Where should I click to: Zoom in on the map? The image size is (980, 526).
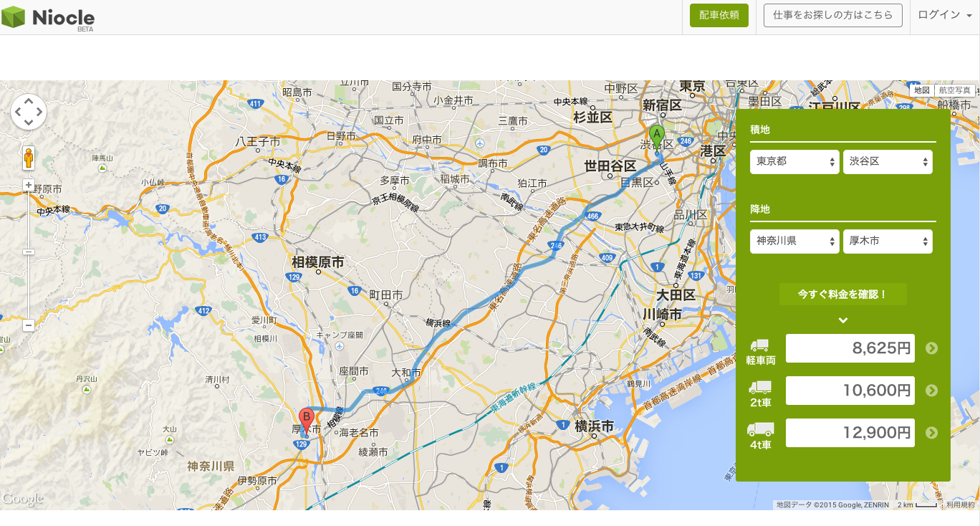coord(29,185)
